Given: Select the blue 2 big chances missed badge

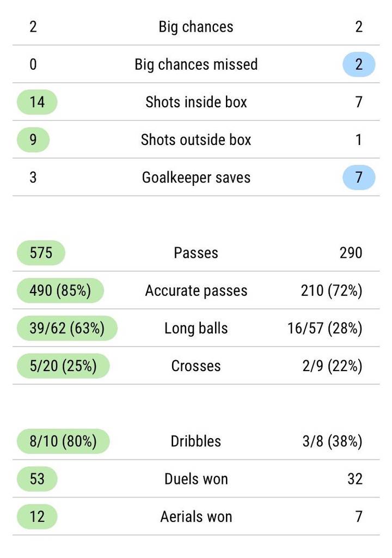Looking at the screenshot, I should click(x=359, y=64).
